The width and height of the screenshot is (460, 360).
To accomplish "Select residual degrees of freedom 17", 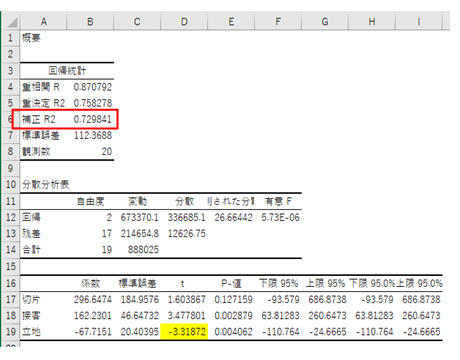I will (107, 233).
